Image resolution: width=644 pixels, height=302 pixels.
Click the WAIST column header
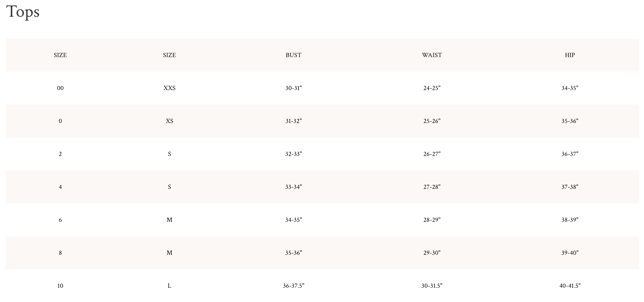click(432, 55)
